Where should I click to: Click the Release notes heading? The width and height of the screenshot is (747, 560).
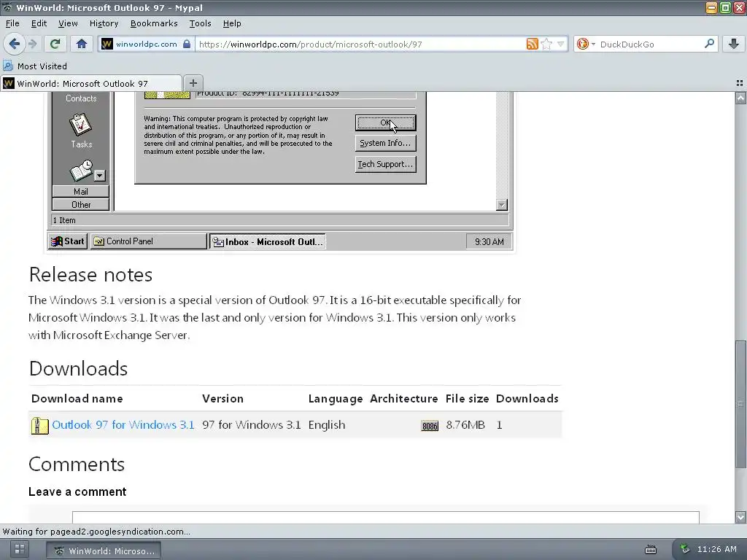(x=90, y=275)
